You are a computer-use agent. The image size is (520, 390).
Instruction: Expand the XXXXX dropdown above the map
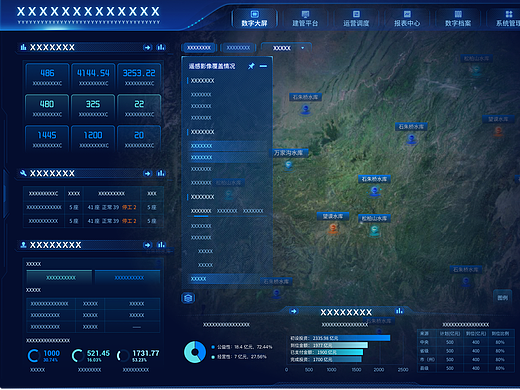click(x=287, y=48)
